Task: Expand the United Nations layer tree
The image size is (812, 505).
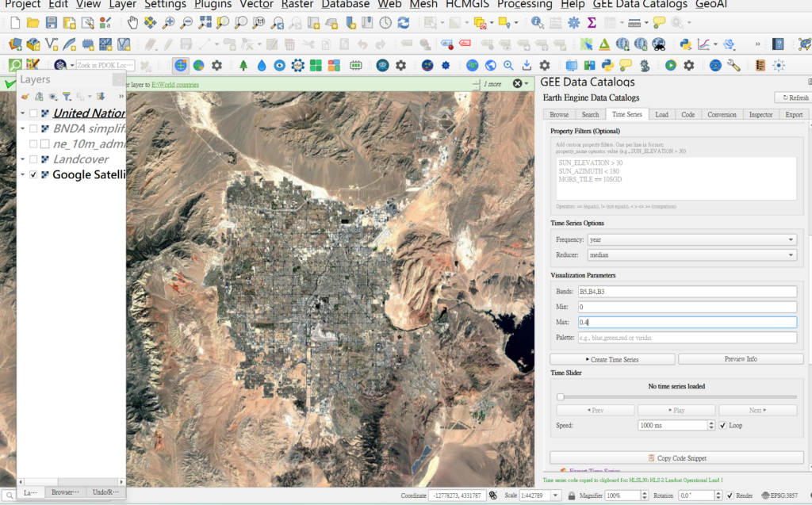Action: 22,113
